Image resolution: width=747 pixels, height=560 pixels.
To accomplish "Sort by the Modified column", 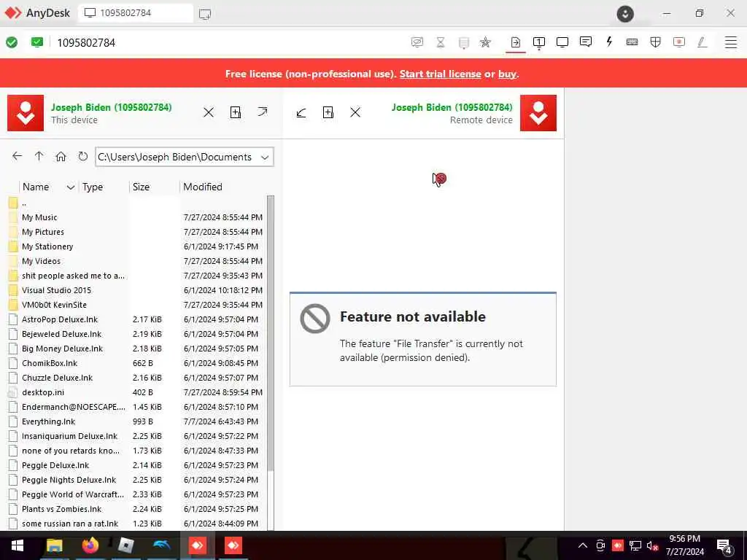I will coord(223,187).
